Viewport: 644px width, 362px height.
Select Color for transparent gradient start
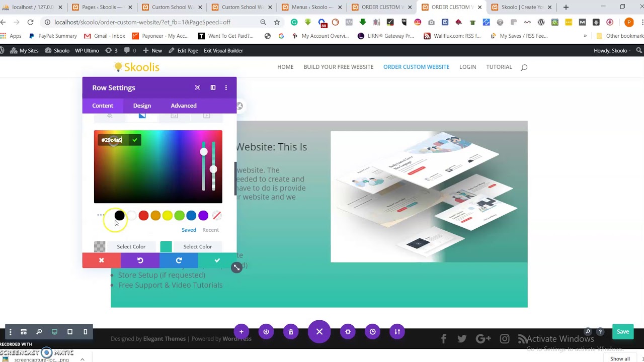point(131,247)
